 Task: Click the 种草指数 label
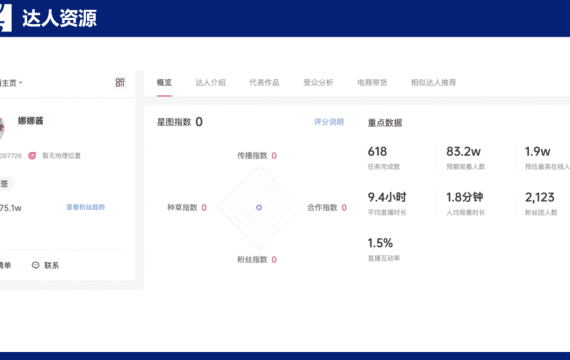coord(182,208)
